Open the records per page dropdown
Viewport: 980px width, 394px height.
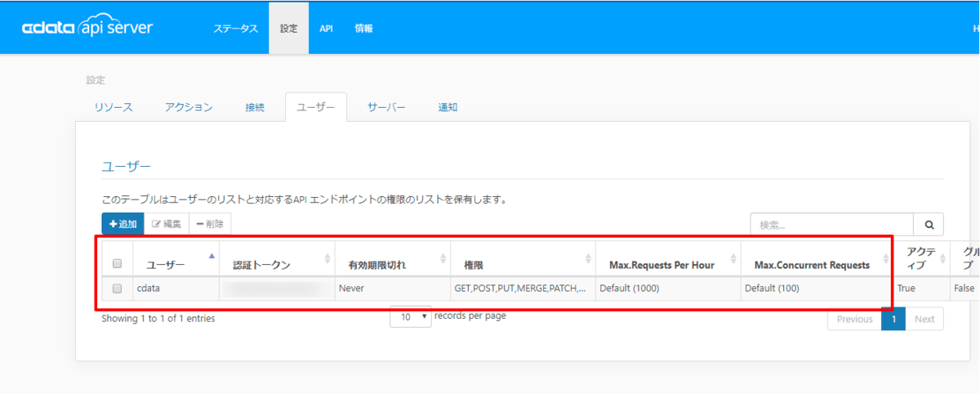(411, 317)
